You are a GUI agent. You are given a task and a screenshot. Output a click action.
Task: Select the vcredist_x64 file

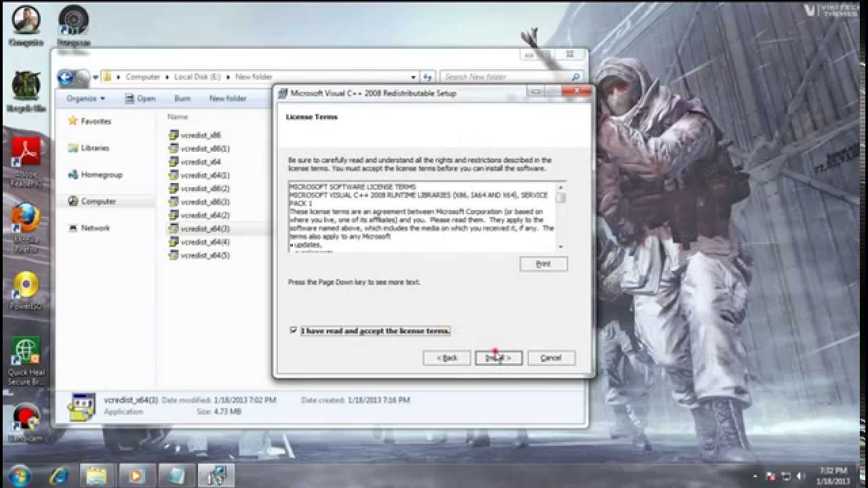pyautogui.click(x=195, y=162)
